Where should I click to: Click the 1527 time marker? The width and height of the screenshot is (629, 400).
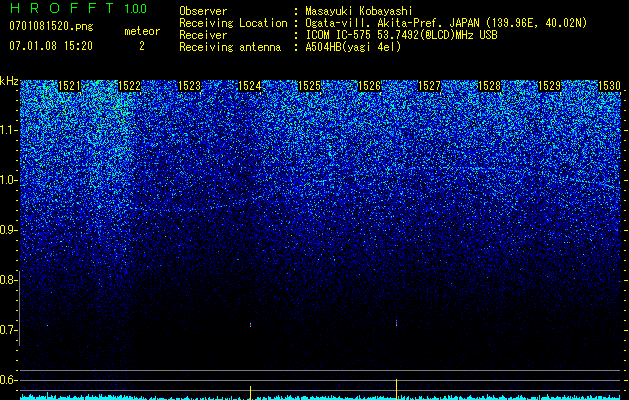click(x=430, y=86)
